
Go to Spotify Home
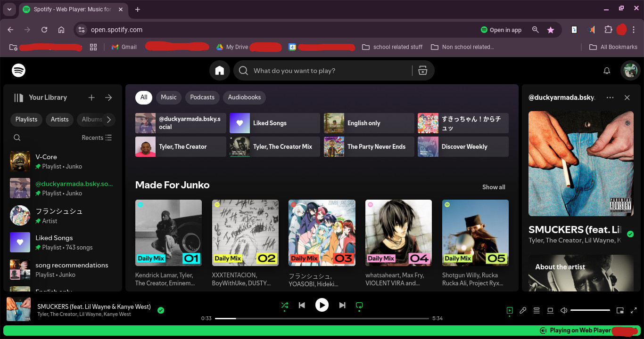(x=219, y=71)
